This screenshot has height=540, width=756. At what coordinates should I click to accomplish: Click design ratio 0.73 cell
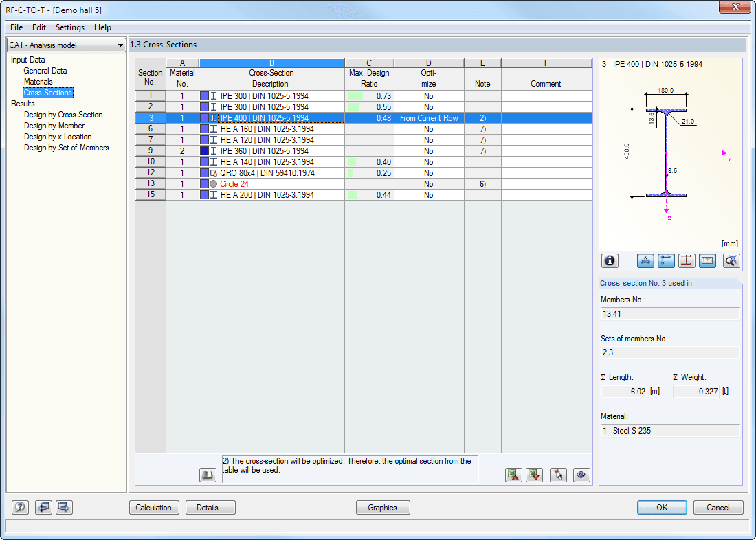coord(369,96)
